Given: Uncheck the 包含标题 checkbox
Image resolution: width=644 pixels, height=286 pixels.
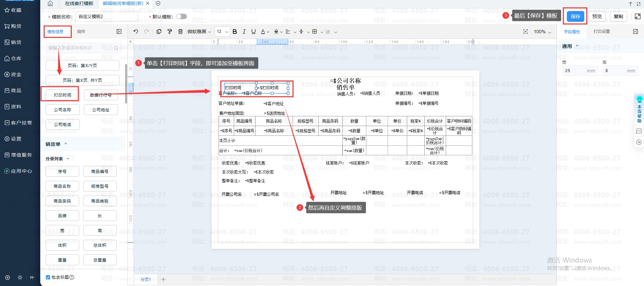Looking at the screenshot, I should pyautogui.click(x=48, y=277).
